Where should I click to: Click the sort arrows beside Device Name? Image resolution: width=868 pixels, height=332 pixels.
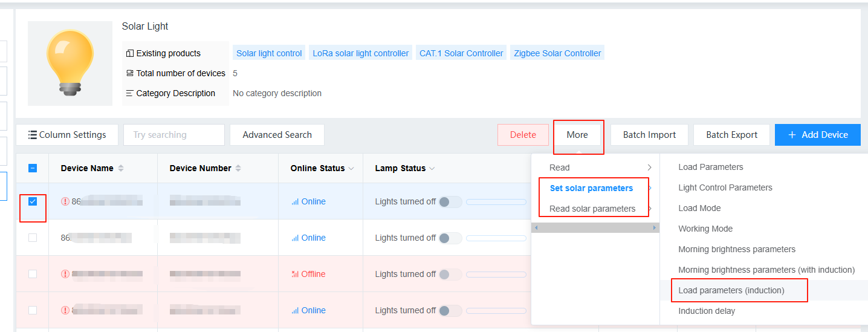point(121,168)
